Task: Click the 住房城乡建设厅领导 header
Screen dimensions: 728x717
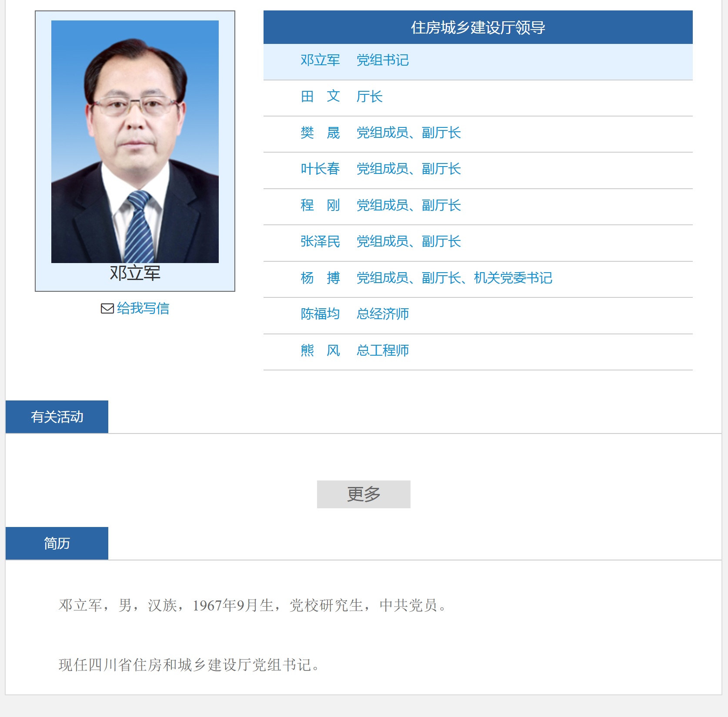Action: point(478,27)
